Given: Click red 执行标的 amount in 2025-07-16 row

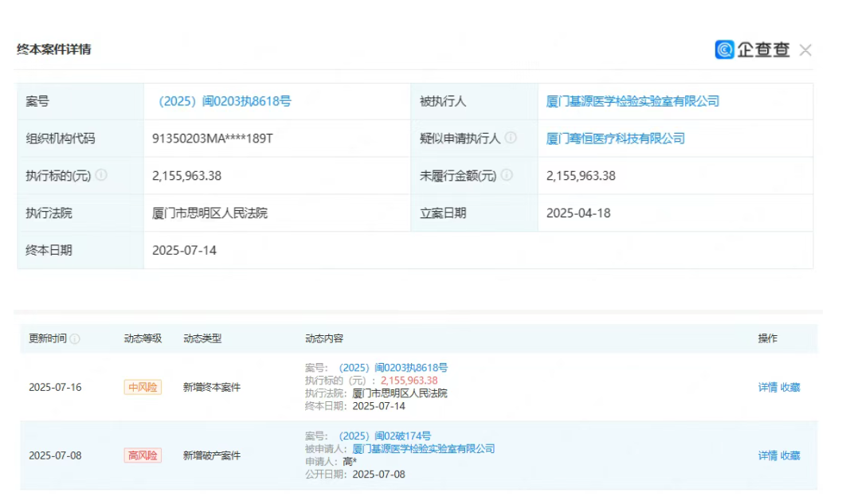Looking at the screenshot, I should (409, 381).
